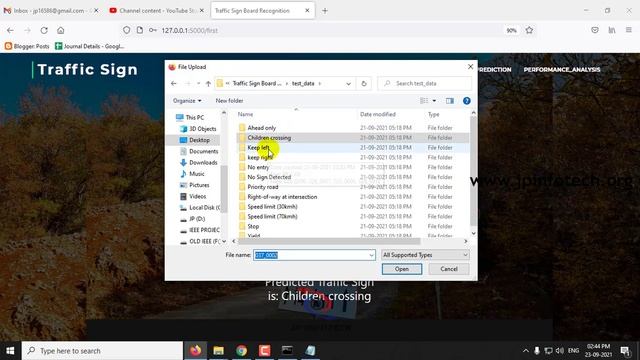Open Firefox library sidebar icon

[611, 30]
